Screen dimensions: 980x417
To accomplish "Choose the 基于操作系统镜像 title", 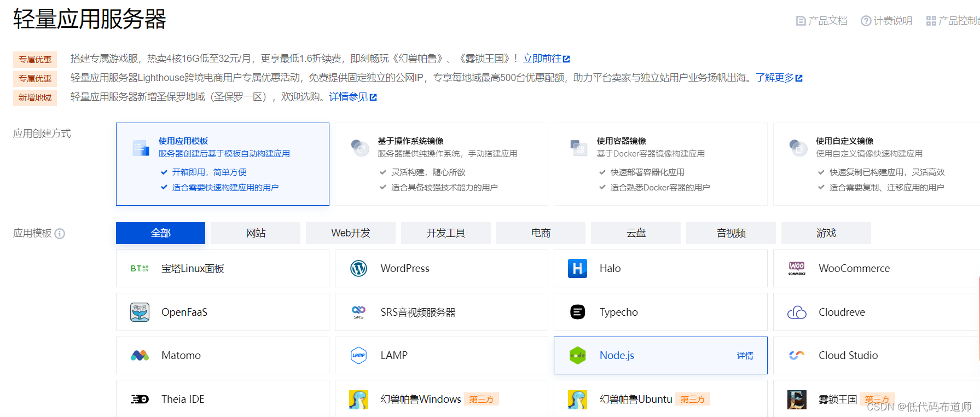I will pos(410,141).
